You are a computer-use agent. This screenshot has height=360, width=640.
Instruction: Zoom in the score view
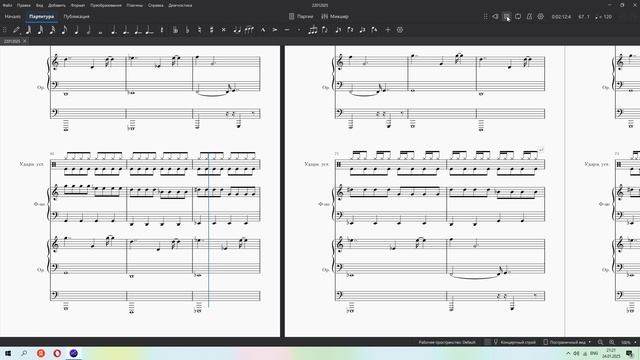tap(611, 342)
